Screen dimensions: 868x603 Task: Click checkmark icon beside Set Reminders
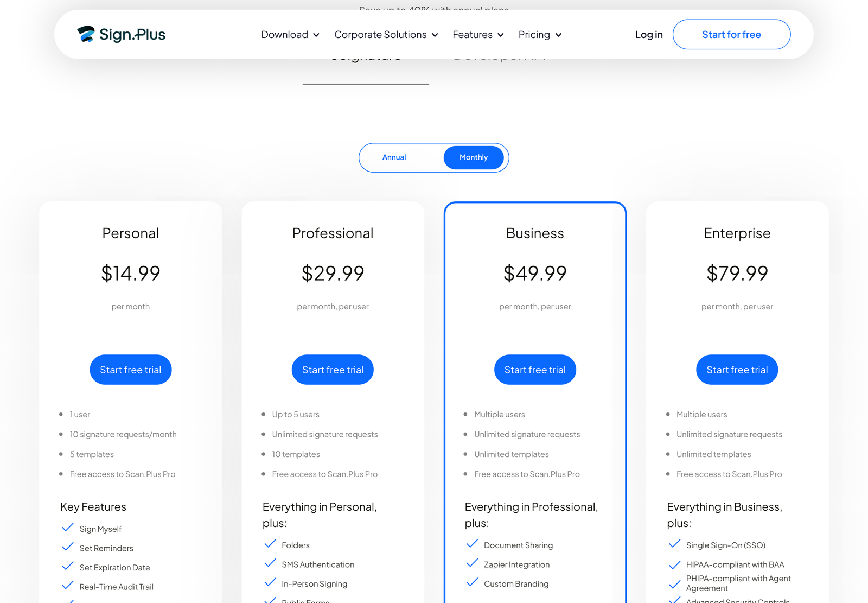click(x=68, y=547)
